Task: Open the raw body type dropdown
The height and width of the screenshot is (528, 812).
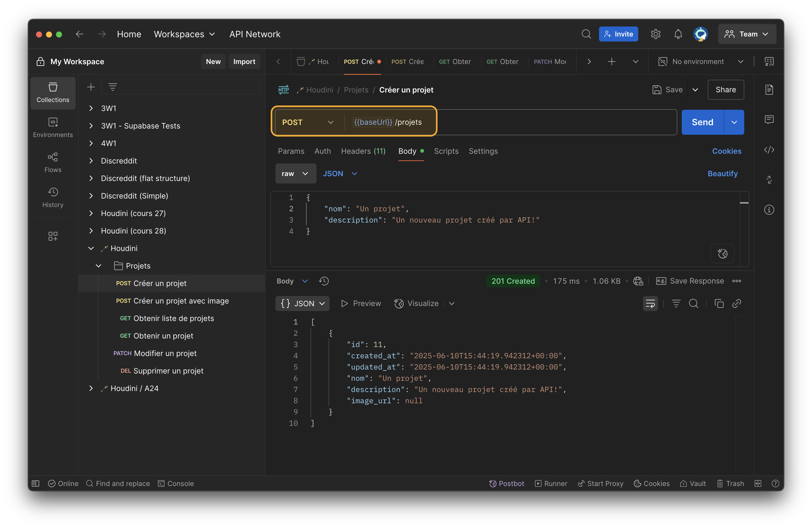Action: (x=295, y=173)
